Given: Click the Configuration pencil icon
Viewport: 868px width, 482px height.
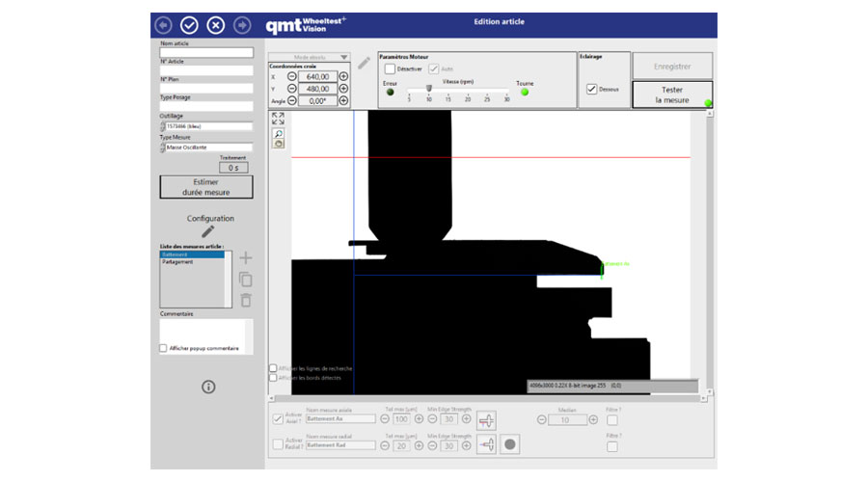Looking at the screenshot, I should (207, 232).
